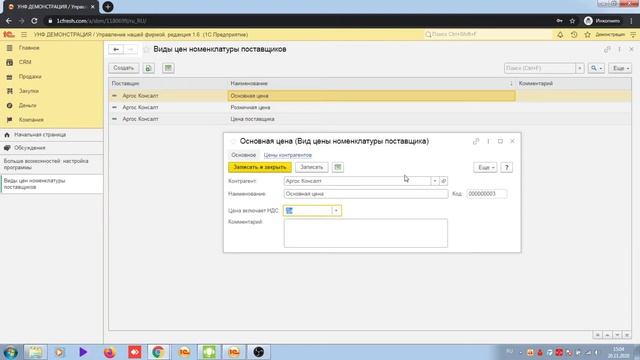Favorite the Основная цена dialog star

233,141
